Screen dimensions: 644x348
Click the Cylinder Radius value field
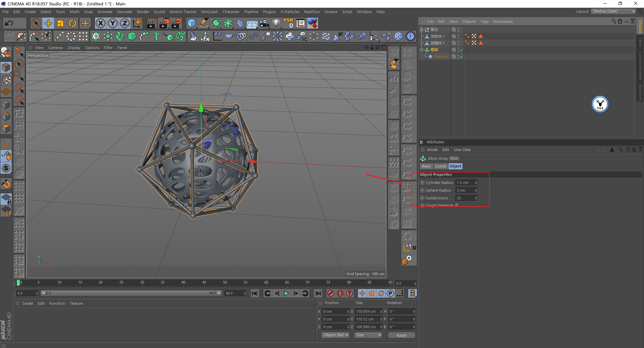pyautogui.click(x=465, y=183)
